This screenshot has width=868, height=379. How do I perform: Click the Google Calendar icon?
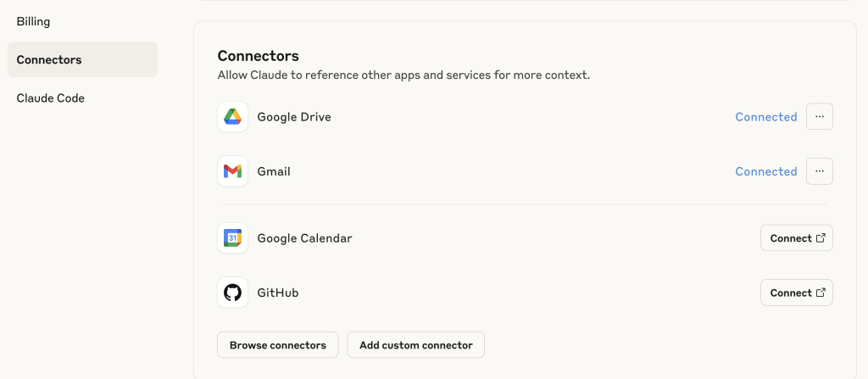(232, 238)
